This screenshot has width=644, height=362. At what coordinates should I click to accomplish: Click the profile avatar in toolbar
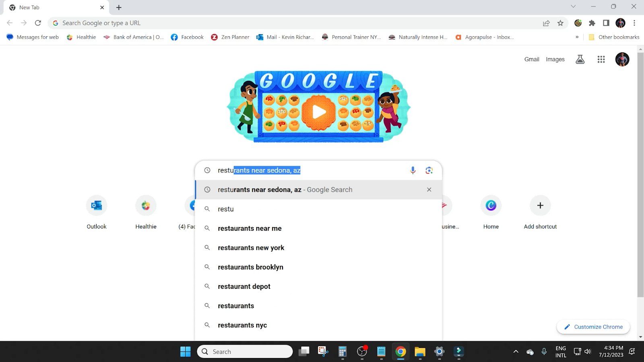pyautogui.click(x=620, y=23)
